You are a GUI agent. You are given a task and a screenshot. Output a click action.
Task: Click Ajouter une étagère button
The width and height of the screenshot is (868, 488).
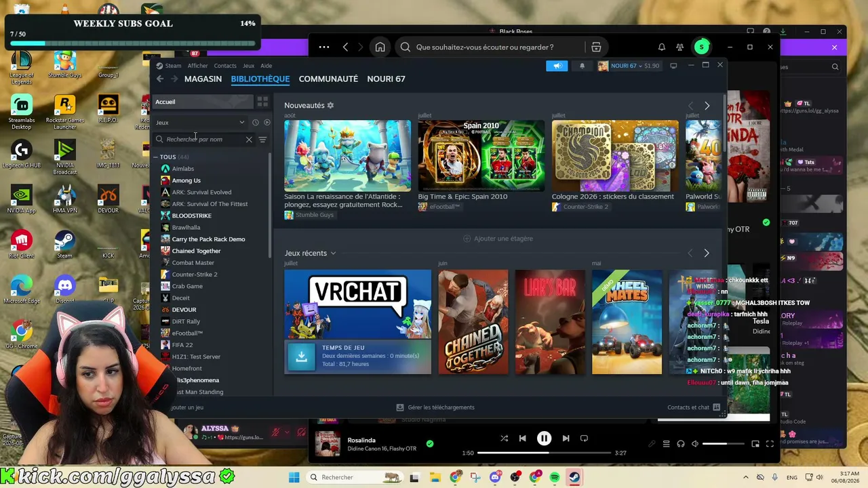[498, 239]
